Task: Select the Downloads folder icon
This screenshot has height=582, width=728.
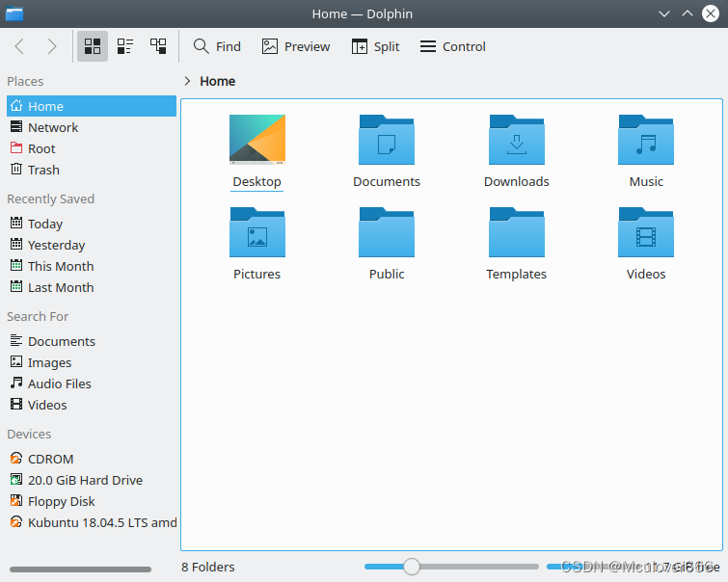Action: coord(517,140)
